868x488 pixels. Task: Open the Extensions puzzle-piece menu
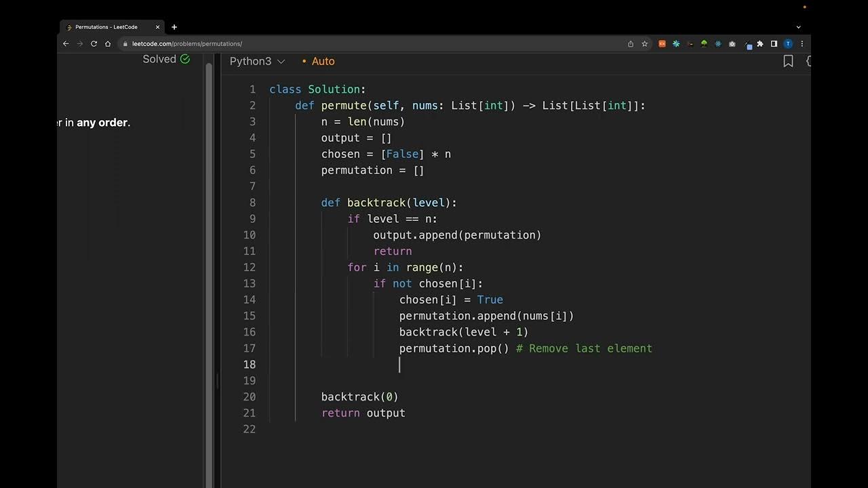pyautogui.click(x=760, y=43)
